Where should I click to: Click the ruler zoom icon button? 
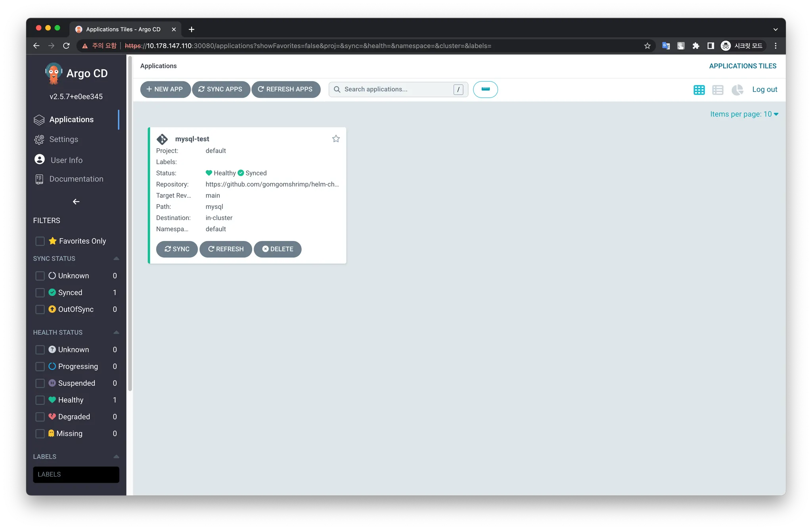485,90
